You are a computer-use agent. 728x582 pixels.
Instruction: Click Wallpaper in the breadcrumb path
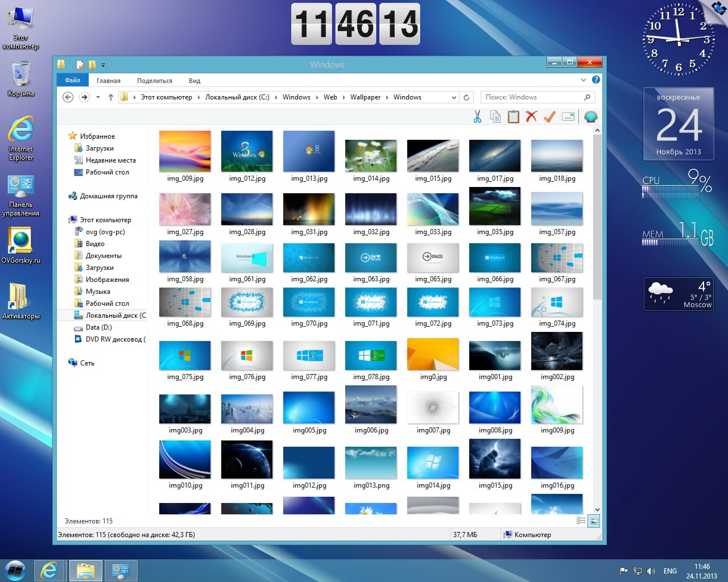pyautogui.click(x=365, y=97)
